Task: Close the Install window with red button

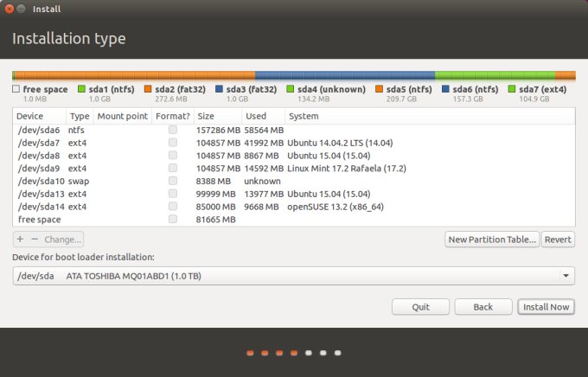Action: [9, 9]
